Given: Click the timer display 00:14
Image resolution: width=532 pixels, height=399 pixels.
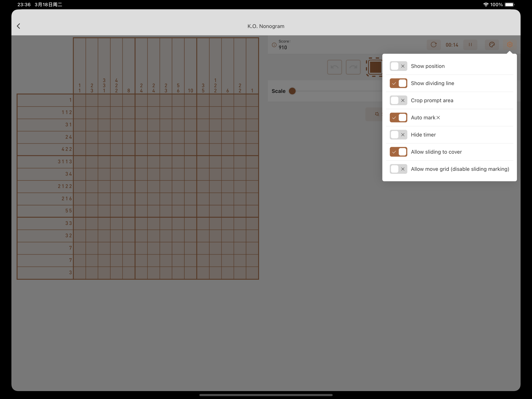Looking at the screenshot, I should coord(452,45).
